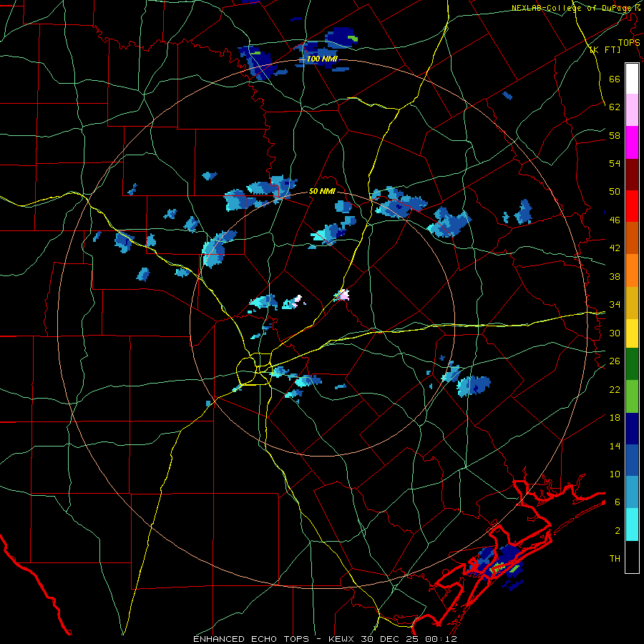The width and height of the screenshot is (644, 644).
Task: Click the light pink 62 kft legend swatch
Action: tap(632, 110)
